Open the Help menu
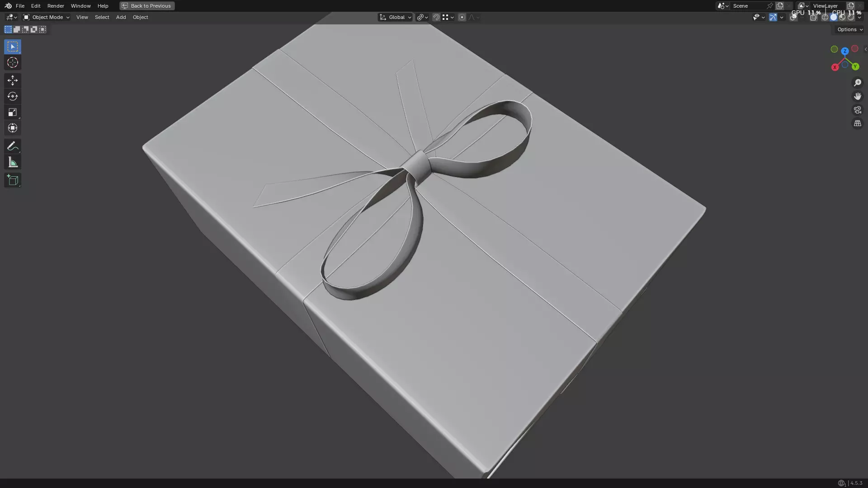 tap(103, 6)
